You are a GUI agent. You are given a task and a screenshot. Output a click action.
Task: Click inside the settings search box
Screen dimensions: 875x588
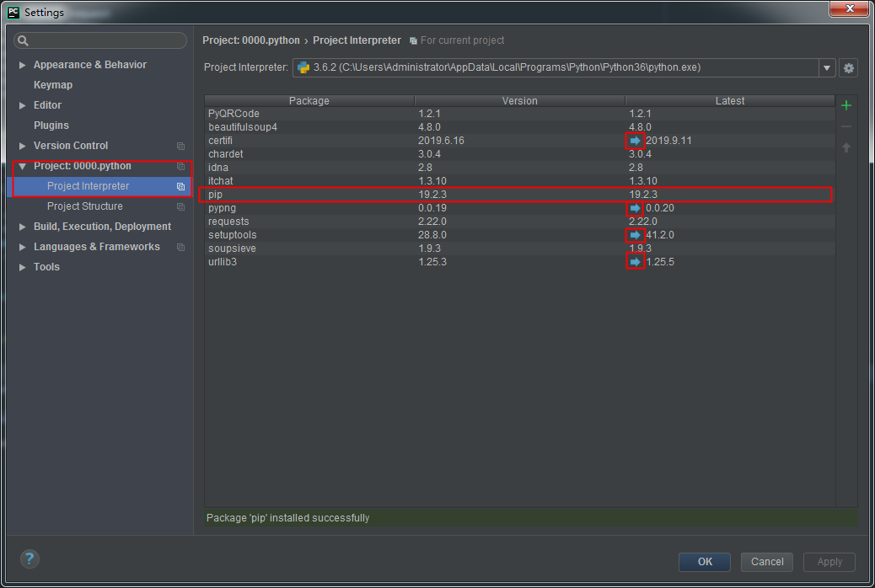[100, 40]
